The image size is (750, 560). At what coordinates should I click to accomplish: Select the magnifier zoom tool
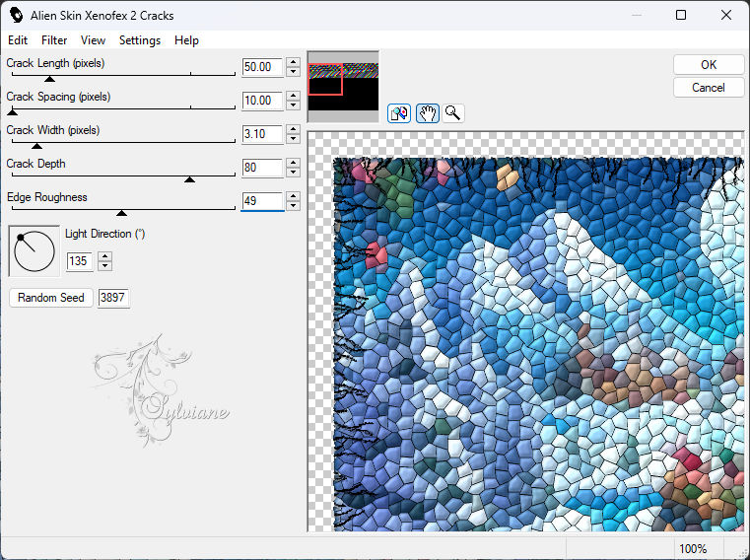pos(452,113)
